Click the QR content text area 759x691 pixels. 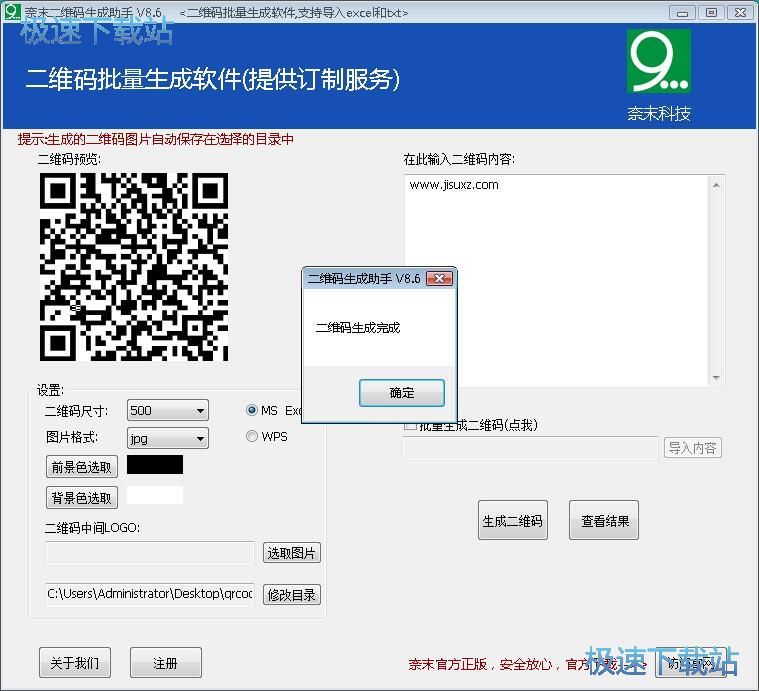[x=557, y=281]
